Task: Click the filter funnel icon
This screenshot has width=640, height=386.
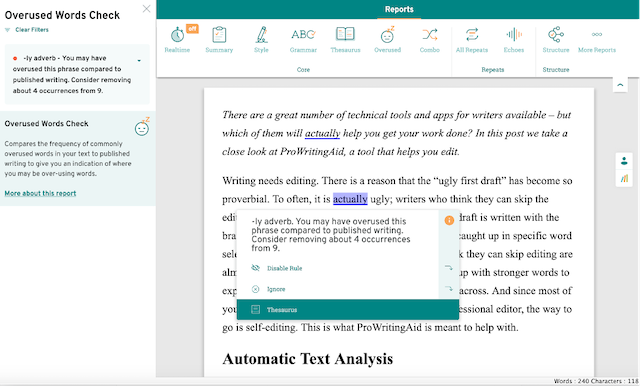Action: click(x=7, y=30)
